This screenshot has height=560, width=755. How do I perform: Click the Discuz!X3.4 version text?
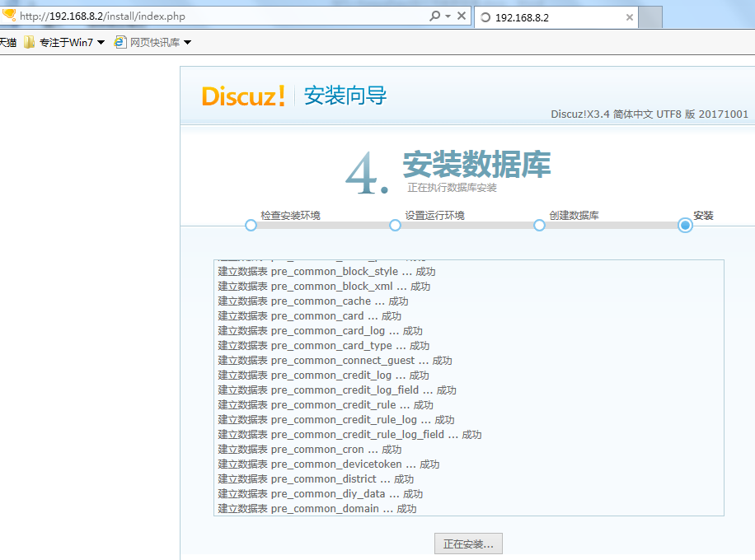pos(649,114)
